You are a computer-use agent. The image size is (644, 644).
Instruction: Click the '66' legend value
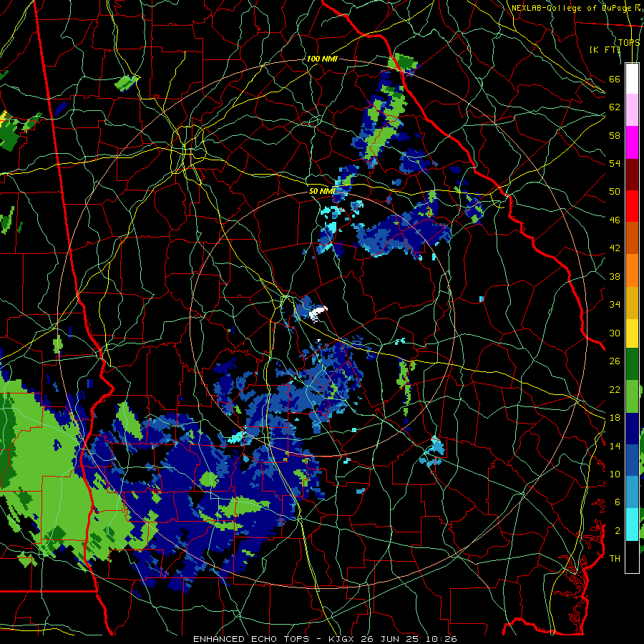(x=615, y=79)
